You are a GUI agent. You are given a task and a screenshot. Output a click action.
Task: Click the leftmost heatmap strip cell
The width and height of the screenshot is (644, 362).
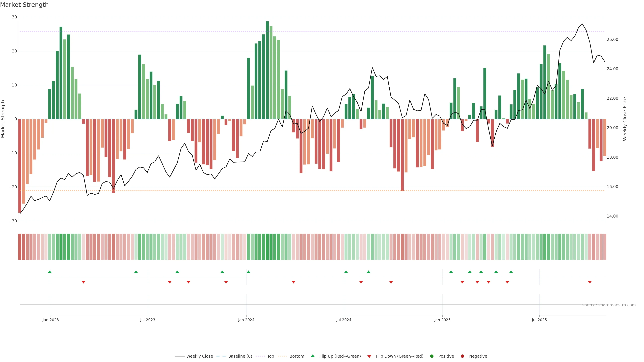[20, 247]
